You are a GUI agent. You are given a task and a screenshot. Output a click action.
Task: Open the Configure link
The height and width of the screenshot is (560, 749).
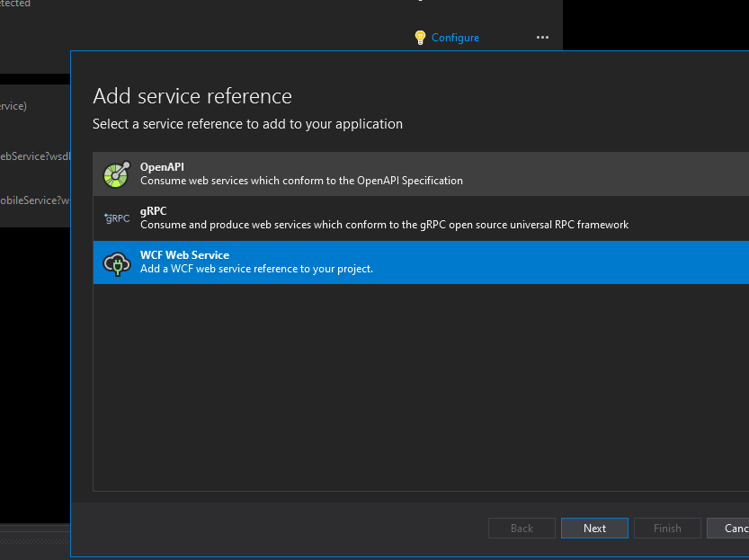pyautogui.click(x=455, y=38)
